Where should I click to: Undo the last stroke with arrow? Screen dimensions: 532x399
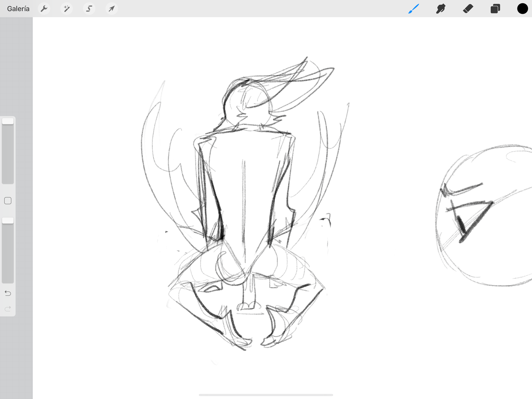point(8,293)
